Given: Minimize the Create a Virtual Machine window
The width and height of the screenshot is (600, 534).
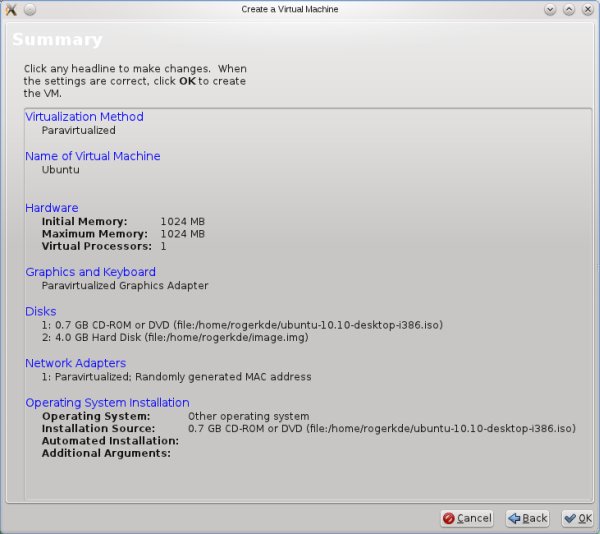Looking at the screenshot, I should tap(551, 9).
